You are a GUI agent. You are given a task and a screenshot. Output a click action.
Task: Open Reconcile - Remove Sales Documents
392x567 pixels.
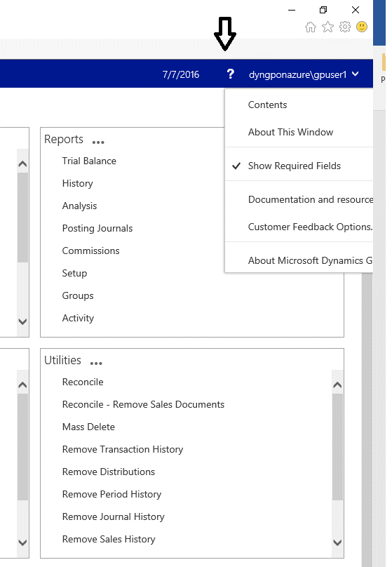coord(143,404)
